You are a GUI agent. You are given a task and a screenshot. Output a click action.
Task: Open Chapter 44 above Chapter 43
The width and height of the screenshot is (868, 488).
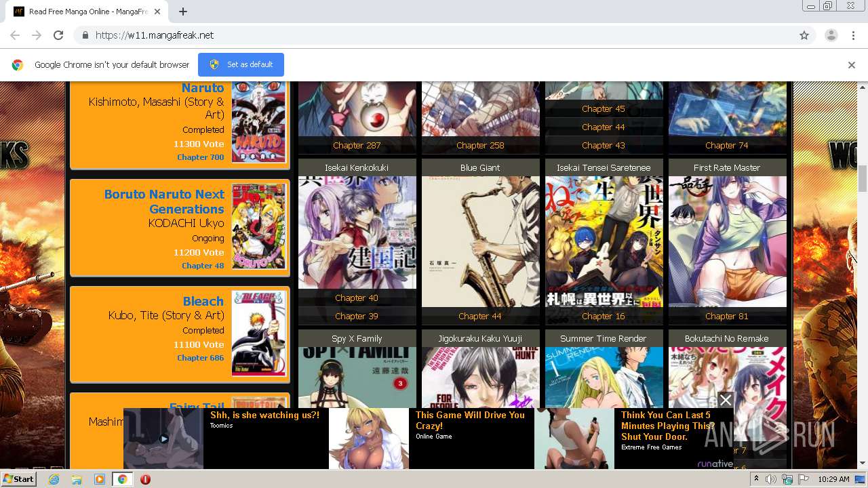click(x=604, y=127)
